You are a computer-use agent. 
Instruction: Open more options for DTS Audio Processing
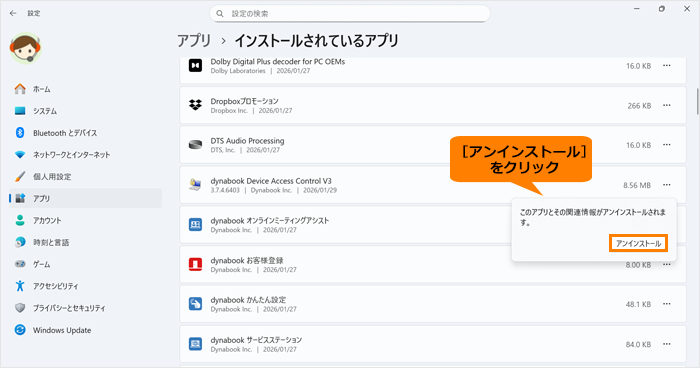coord(667,145)
